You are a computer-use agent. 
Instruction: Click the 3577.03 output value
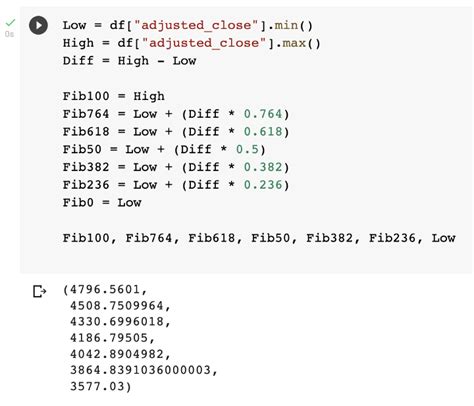(x=97, y=386)
